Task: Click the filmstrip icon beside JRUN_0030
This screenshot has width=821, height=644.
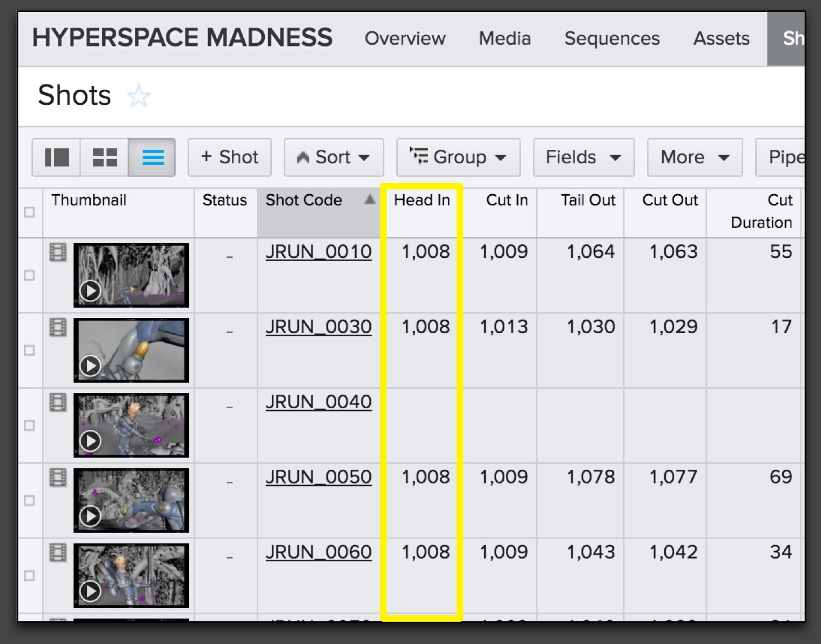Action: [x=58, y=327]
